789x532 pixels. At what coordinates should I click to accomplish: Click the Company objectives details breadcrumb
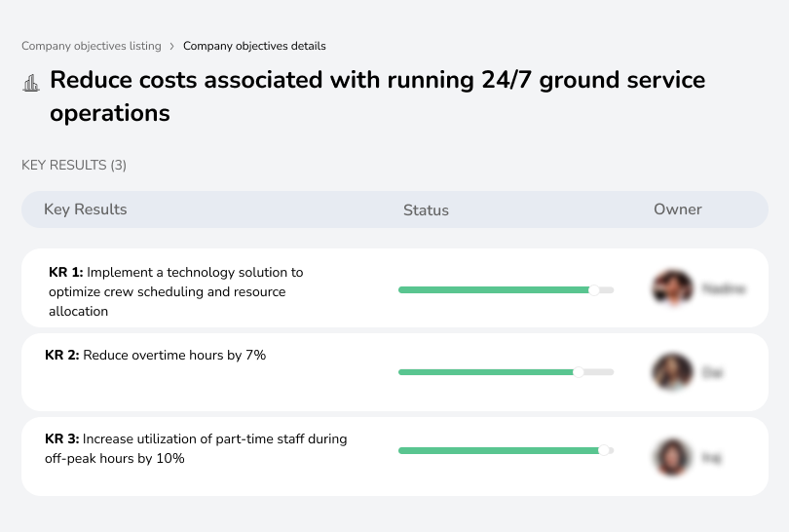click(x=254, y=46)
